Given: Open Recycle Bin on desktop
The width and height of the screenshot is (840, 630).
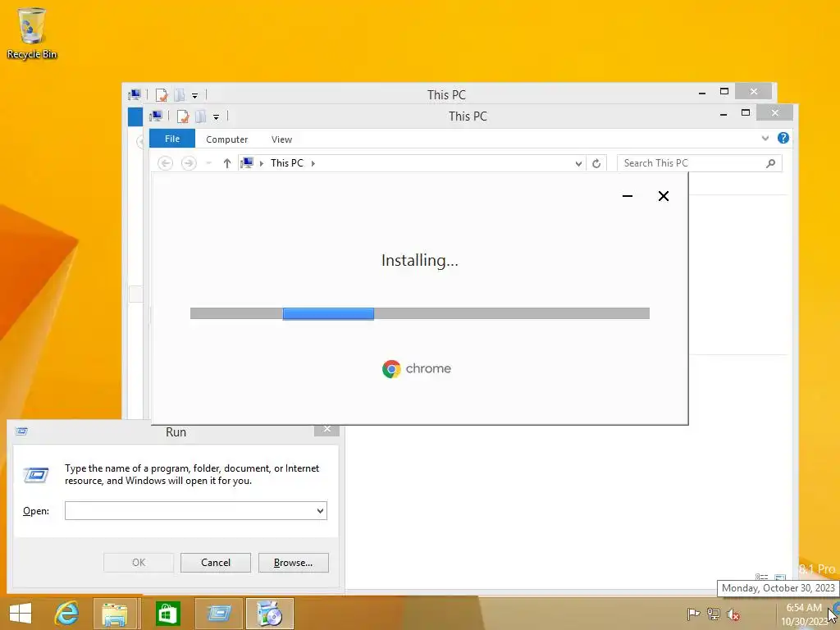Looking at the screenshot, I should point(32,33).
